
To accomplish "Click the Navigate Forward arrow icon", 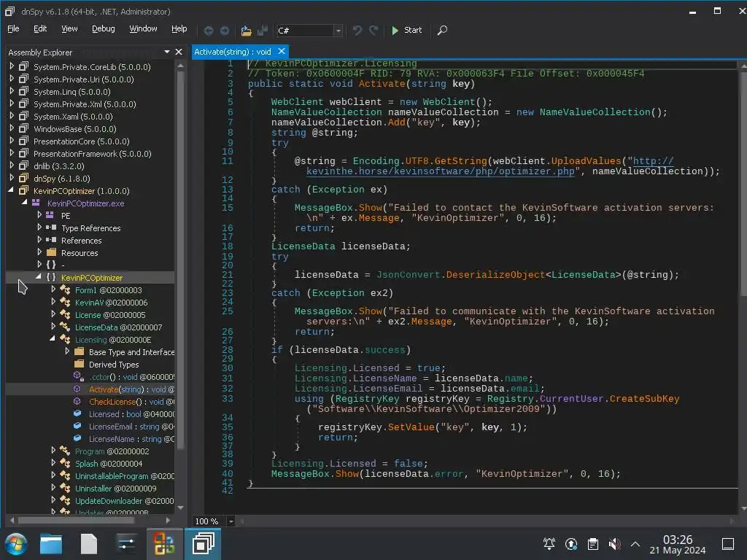I will coord(225,31).
